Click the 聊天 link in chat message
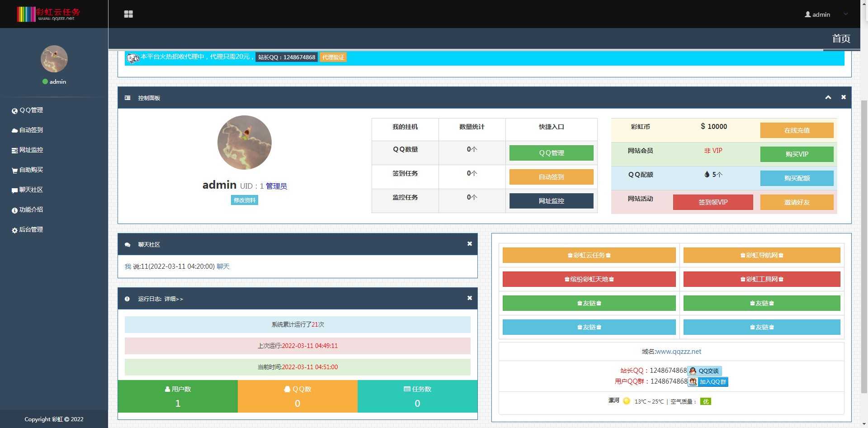This screenshot has height=428, width=868. [223, 266]
